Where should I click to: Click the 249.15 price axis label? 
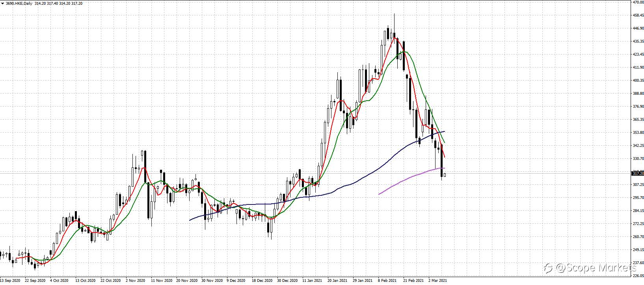point(638,250)
